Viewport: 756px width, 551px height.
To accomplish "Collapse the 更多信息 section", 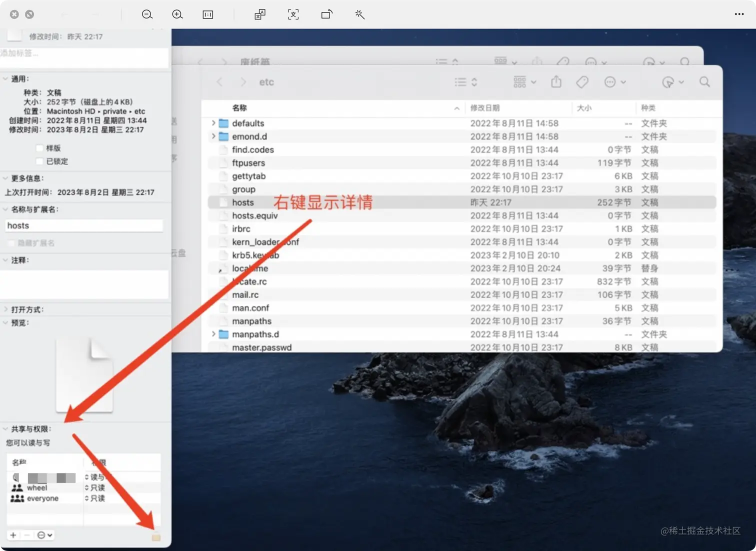I will [5, 178].
